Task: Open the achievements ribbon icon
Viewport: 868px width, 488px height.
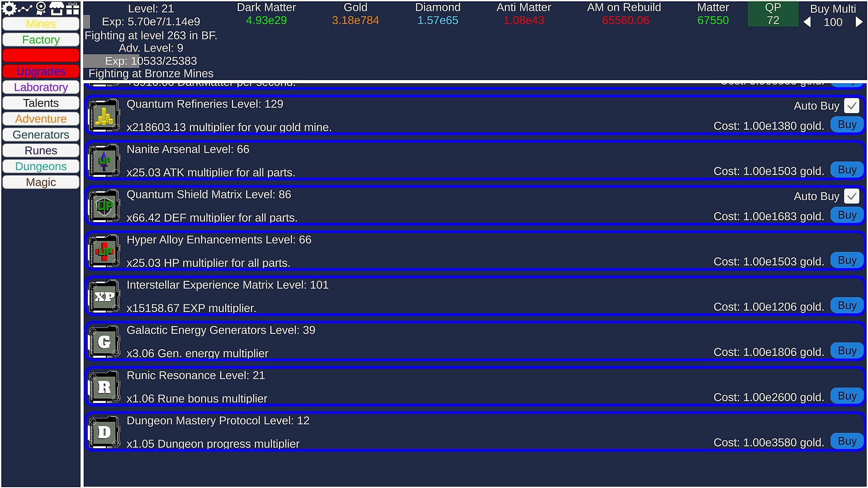Action: [x=41, y=8]
